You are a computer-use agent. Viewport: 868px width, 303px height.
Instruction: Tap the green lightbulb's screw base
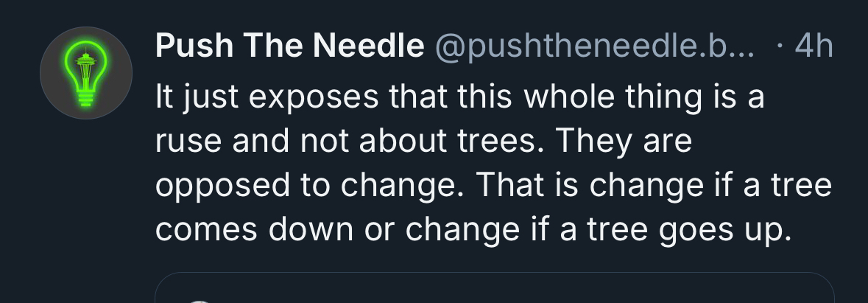click(x=86, y=98)
